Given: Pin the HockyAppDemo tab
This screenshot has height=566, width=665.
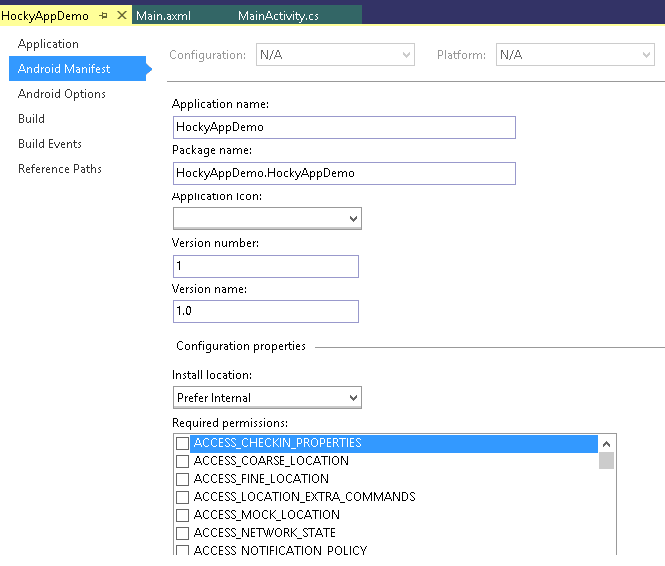Looking at the screenshot, I should (x=103, y=16).
